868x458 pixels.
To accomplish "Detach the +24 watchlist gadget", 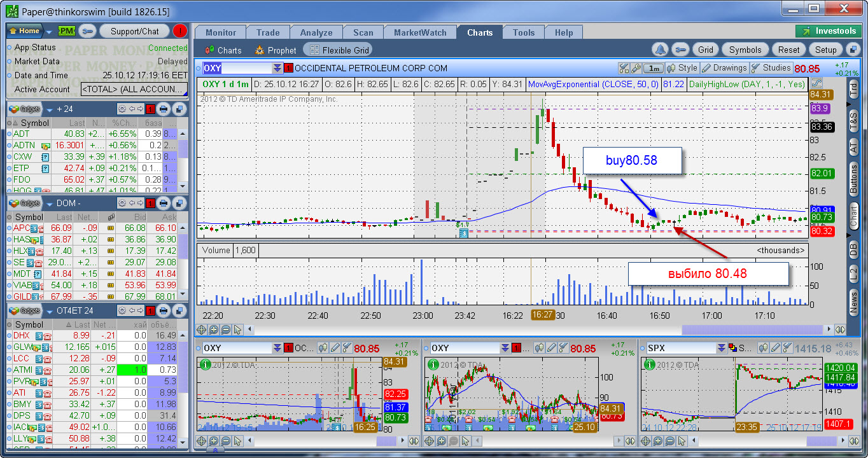I will pos(179,109).
